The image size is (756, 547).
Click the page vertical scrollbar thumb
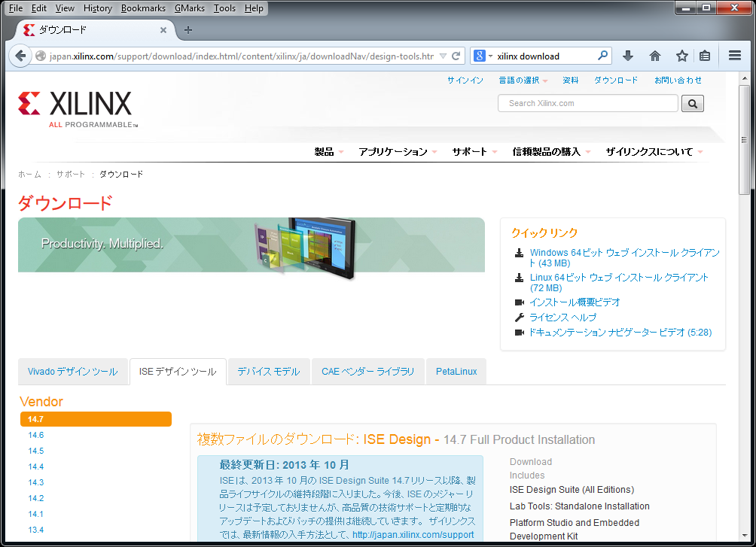pyautogui.click(x=745, y=140)
